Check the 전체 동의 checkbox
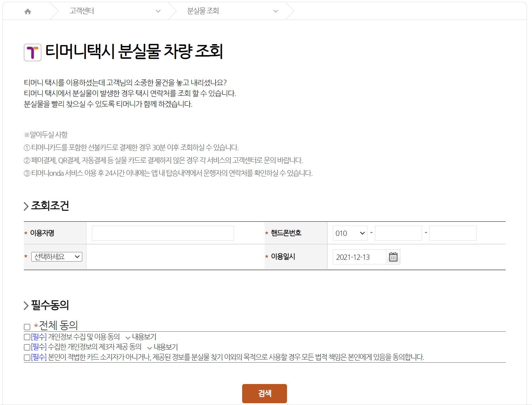532x405 pixels. point(27,327)
